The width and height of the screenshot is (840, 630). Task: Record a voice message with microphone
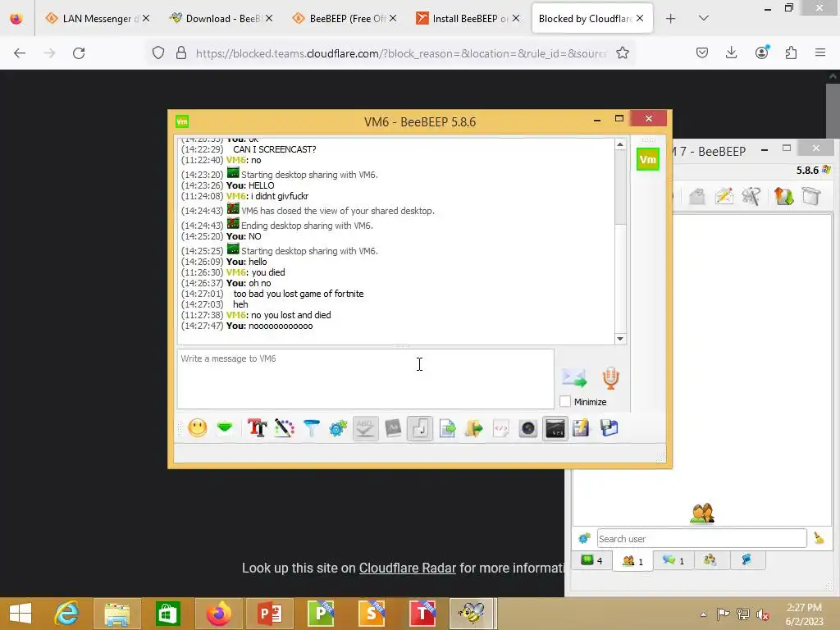[610, 377]
